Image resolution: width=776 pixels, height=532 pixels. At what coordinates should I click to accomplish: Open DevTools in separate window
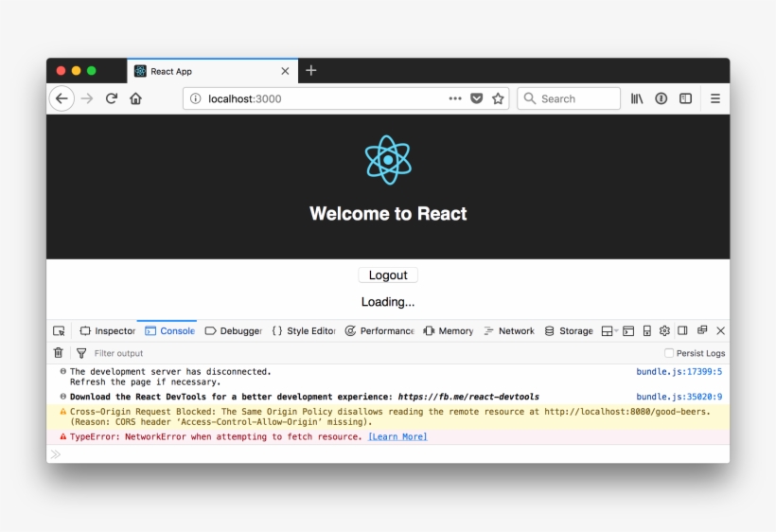[x=702, y=330]
